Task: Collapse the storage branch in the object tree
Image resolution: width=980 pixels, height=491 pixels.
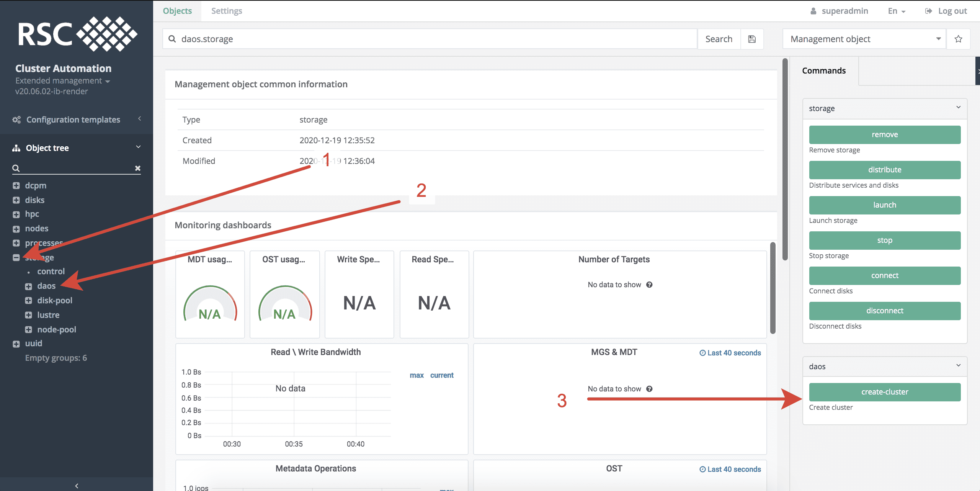Action: 16,257
